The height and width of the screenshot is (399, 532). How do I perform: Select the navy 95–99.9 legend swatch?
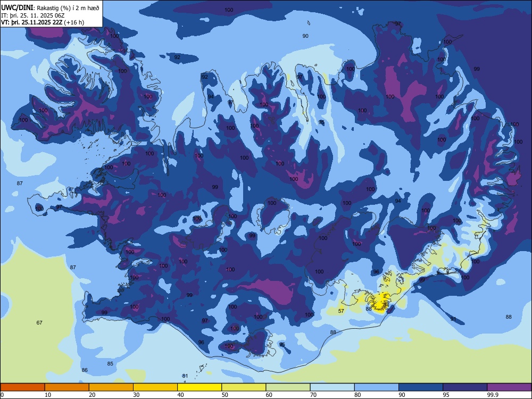point(465,387)
